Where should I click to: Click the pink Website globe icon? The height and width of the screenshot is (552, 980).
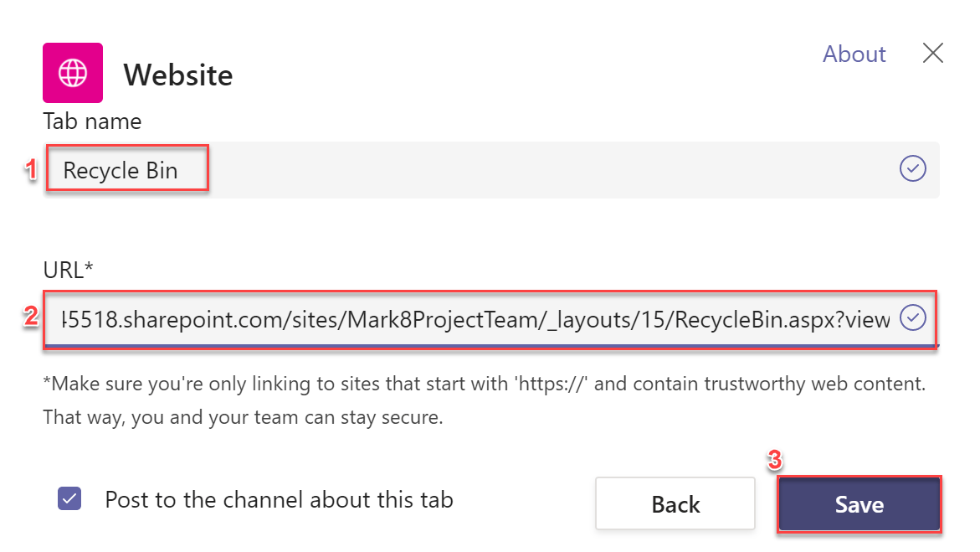tap(73, 73)
